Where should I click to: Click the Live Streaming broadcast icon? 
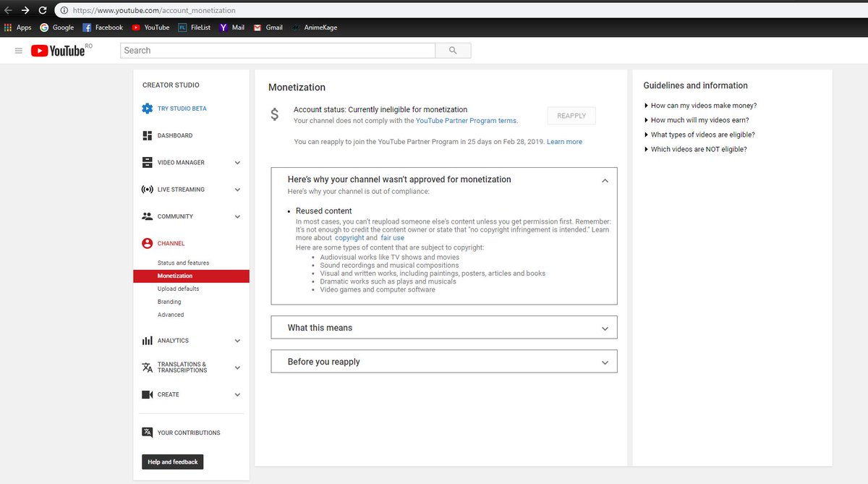(147, 190)
